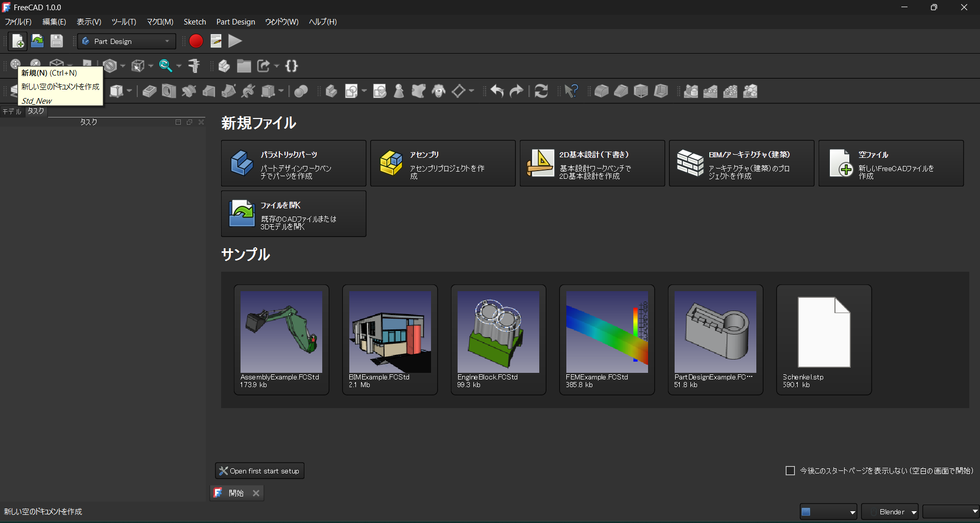980x523 pixels.
Task: Select the Subtractive pipe icon
Action: coord(229,91)
